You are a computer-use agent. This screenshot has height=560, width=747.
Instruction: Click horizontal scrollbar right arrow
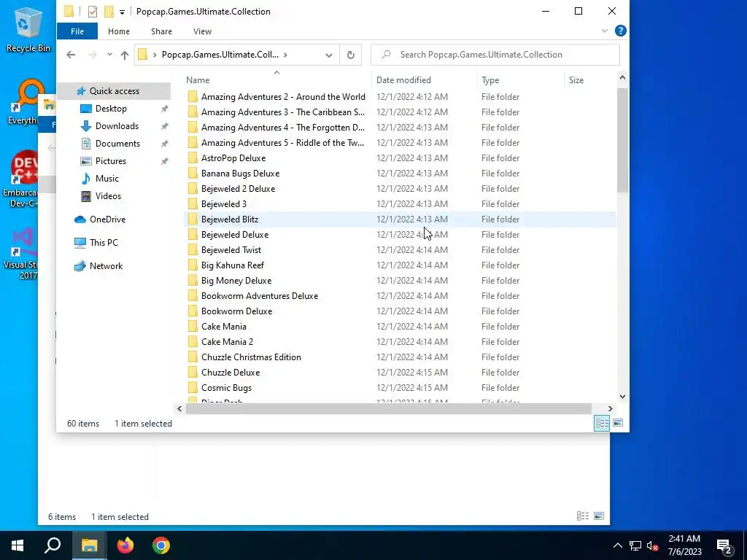click(x=611, y=408)
